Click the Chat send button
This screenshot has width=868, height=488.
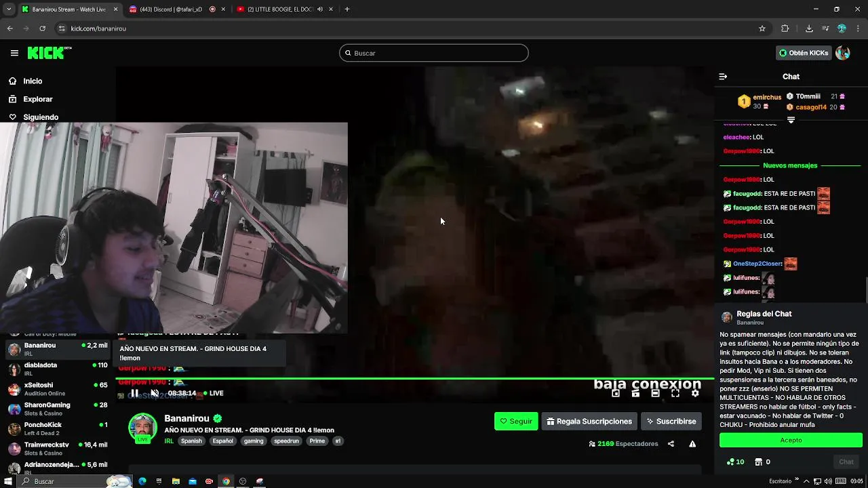coord(846,462)
